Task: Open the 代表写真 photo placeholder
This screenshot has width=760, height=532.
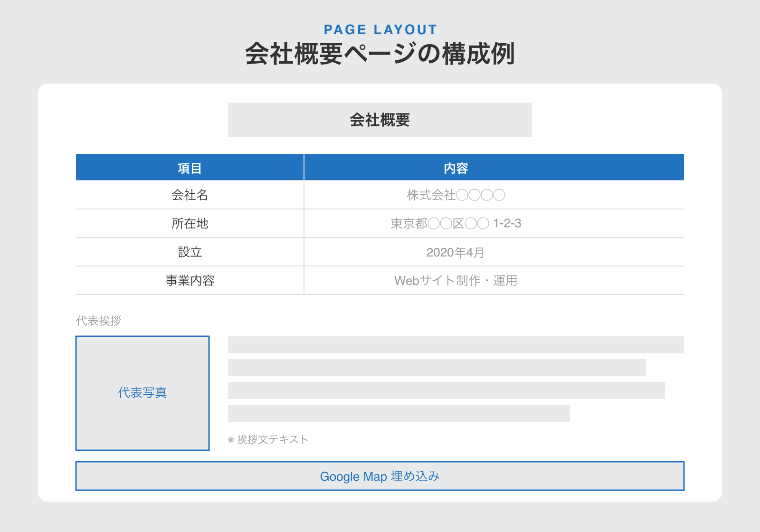Action: [x=142, y=392]
